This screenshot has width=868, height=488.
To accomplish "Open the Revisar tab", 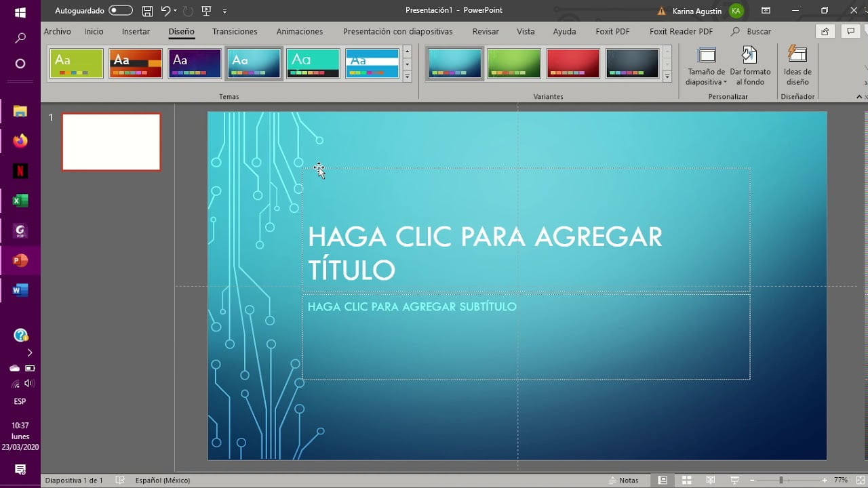I will pyautogui.click(x=486, y=31).
